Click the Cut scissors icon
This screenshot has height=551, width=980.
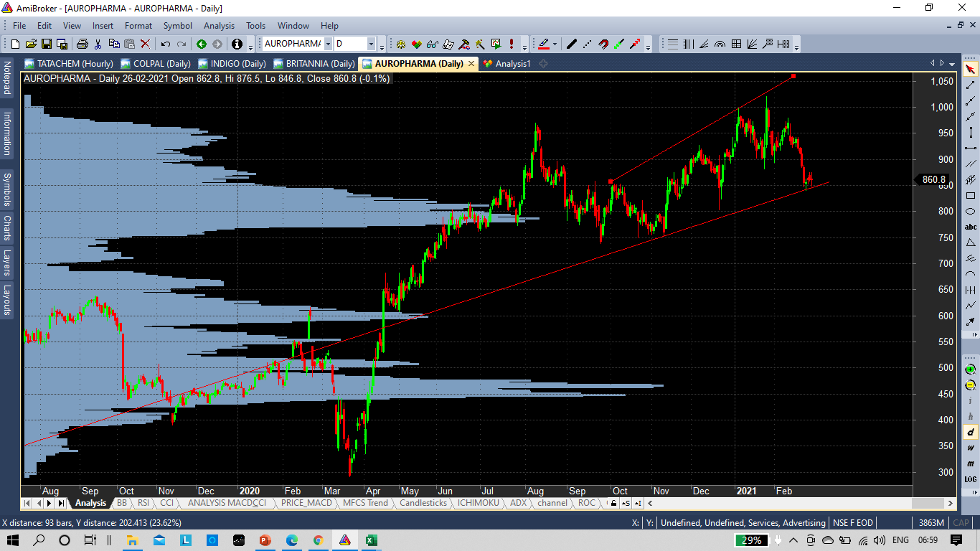(x=98, y=44)
